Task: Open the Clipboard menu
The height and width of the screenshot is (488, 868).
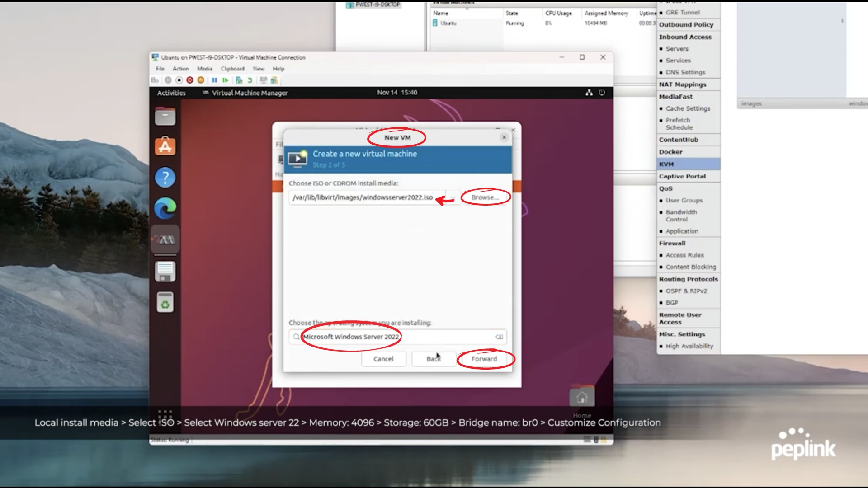Action: (x=232, y=69)
